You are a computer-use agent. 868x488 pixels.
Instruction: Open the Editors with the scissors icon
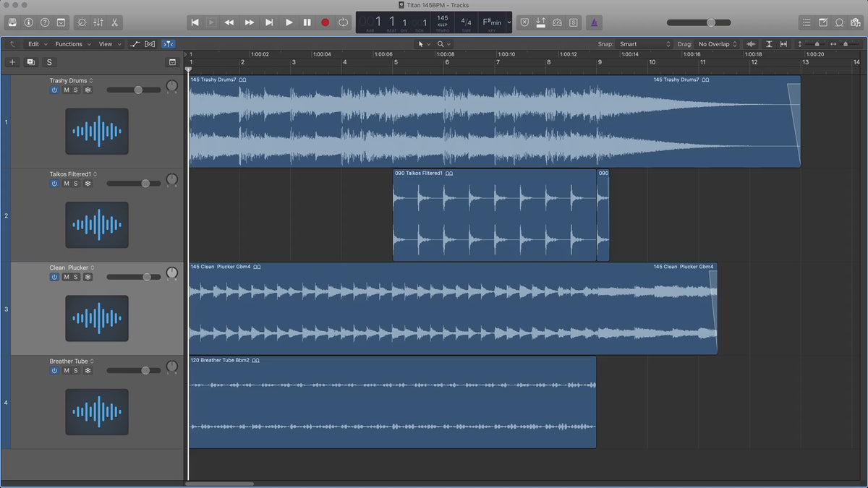pyautogui.click(x=116, y=22)
